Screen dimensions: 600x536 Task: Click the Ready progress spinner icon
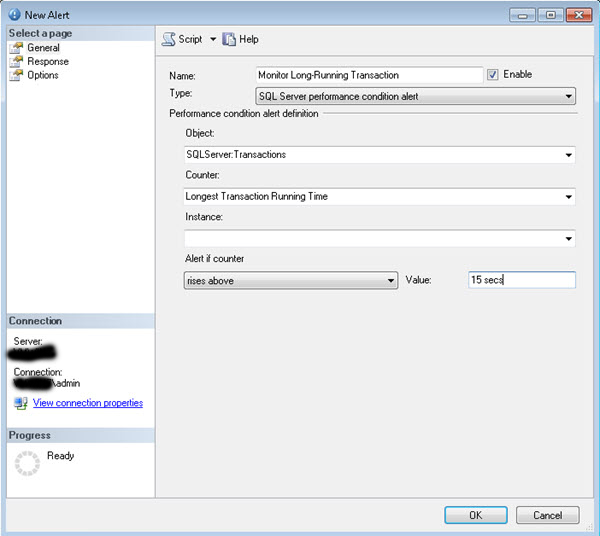(x=25, y=463)
